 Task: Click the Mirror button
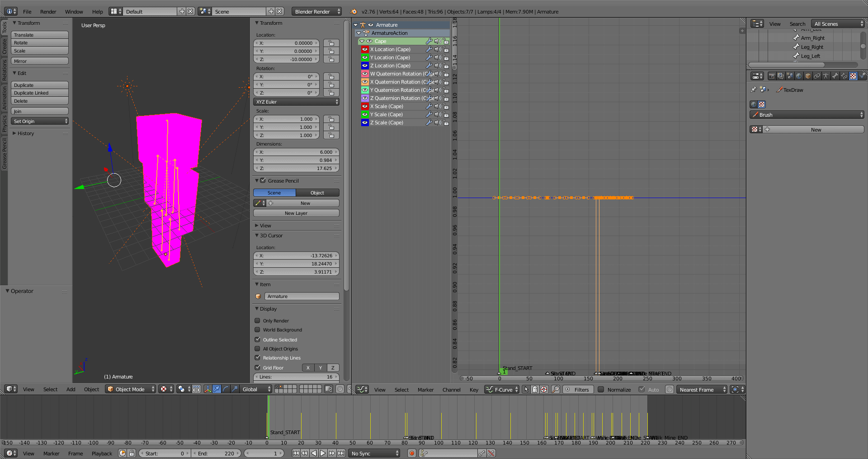tap(40, 61)
